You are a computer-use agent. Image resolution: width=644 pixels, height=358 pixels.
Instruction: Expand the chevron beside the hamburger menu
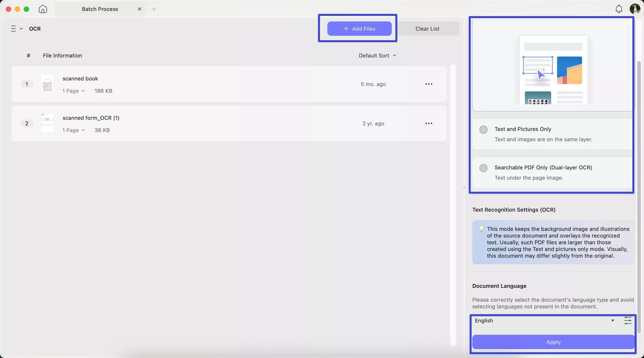22,28
